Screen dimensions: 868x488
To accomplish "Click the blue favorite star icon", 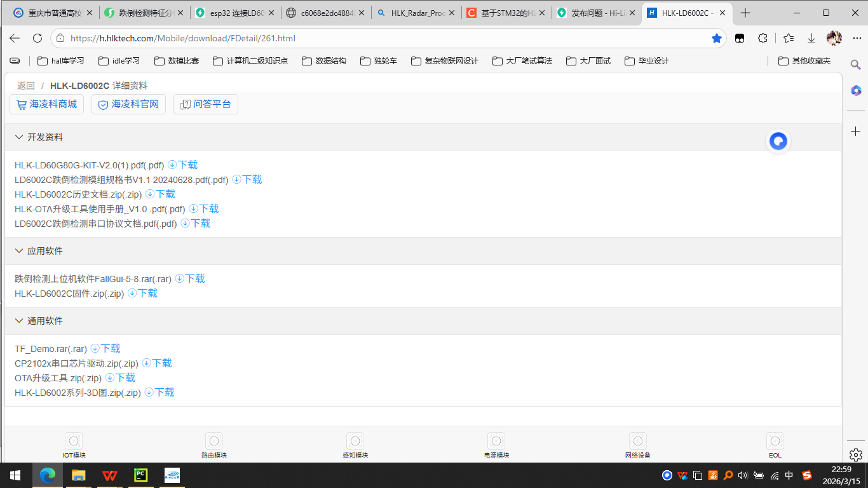I will [717, 38].
